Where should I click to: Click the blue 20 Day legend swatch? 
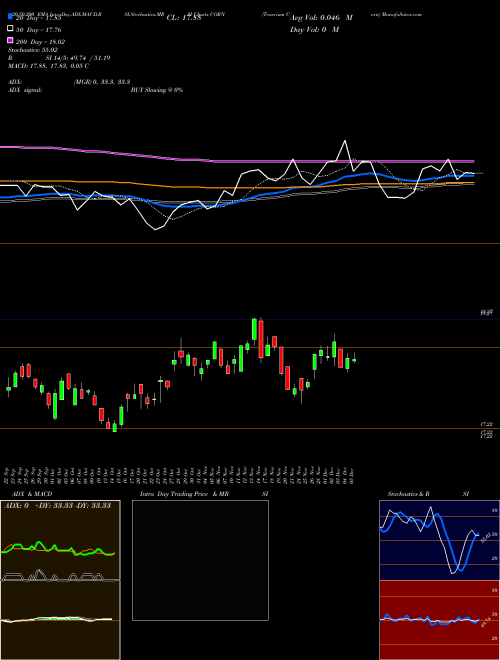[x=10, y=17]
